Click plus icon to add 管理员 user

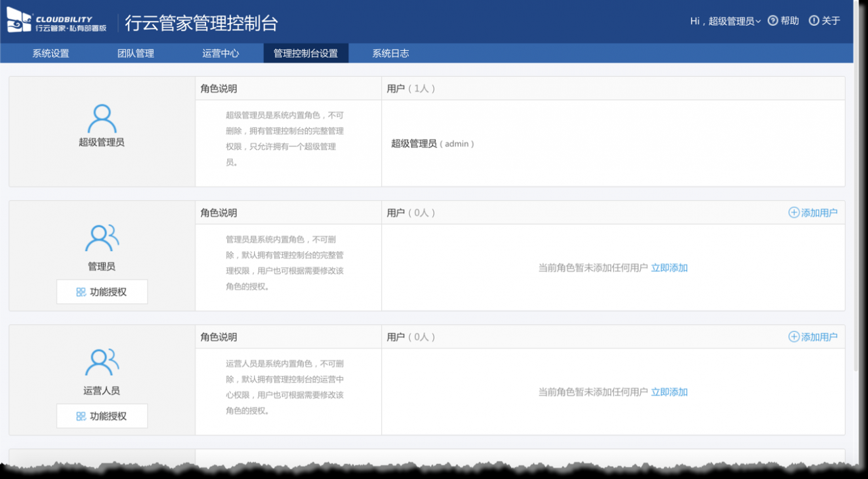[x=793, y=212]
